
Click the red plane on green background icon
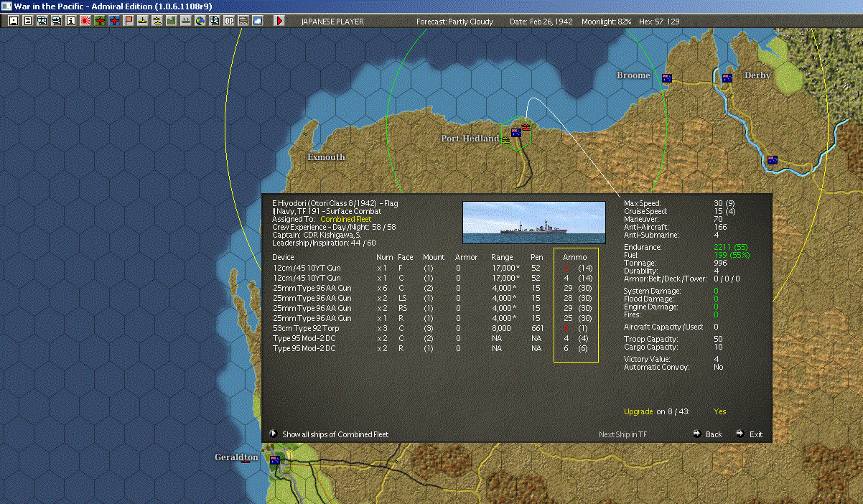99,21
